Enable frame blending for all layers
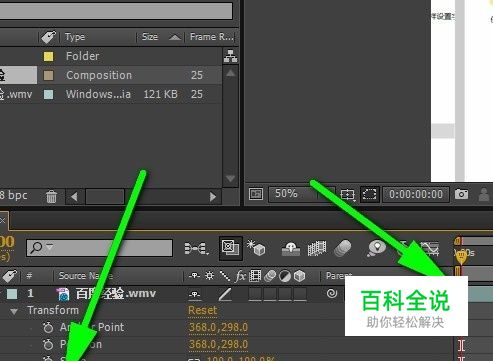This screenshot has width=493, height=361. click(317, 248)
